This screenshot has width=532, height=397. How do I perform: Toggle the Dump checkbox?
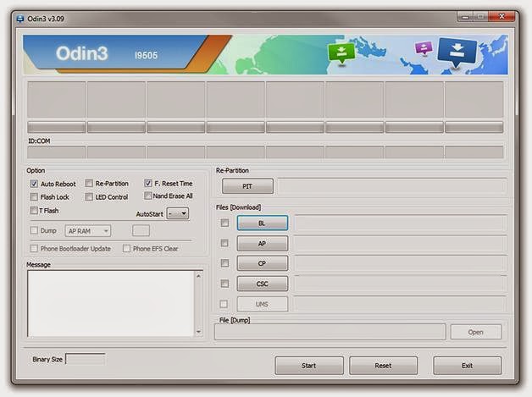point(34,230)
